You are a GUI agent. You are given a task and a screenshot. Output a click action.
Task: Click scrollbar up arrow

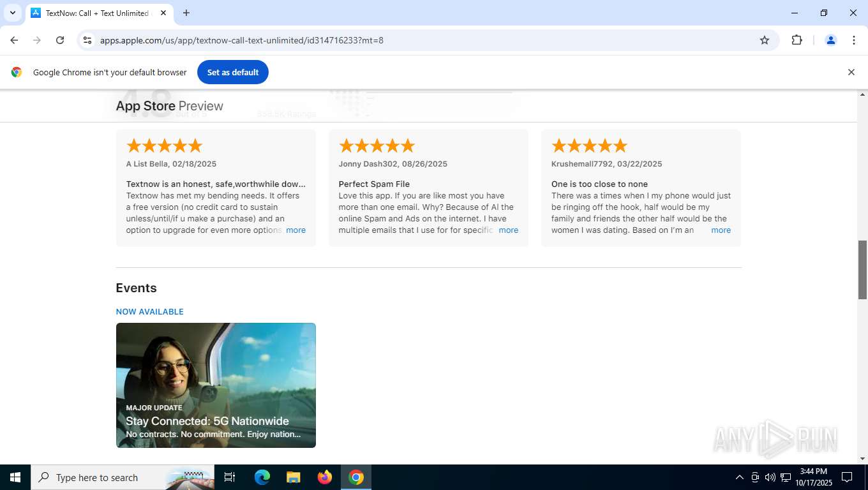(862, 94)
